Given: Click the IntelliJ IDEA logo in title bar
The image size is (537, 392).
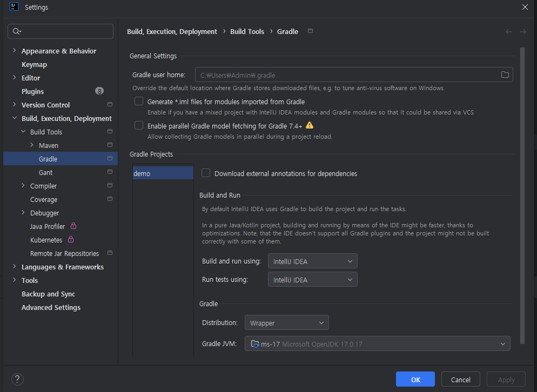Looking at the screenshot, I should [14, 7].
